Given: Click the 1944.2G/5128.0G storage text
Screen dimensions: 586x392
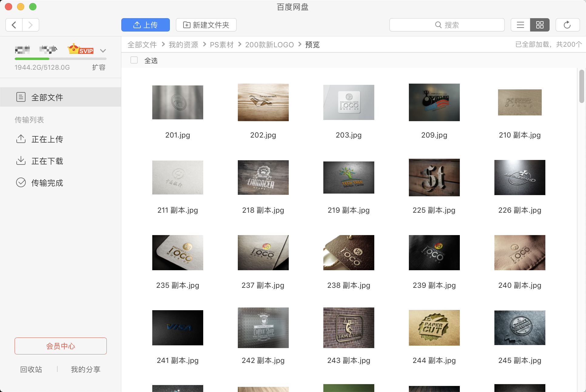Looking at the screenshot, I should pos(42,67).
